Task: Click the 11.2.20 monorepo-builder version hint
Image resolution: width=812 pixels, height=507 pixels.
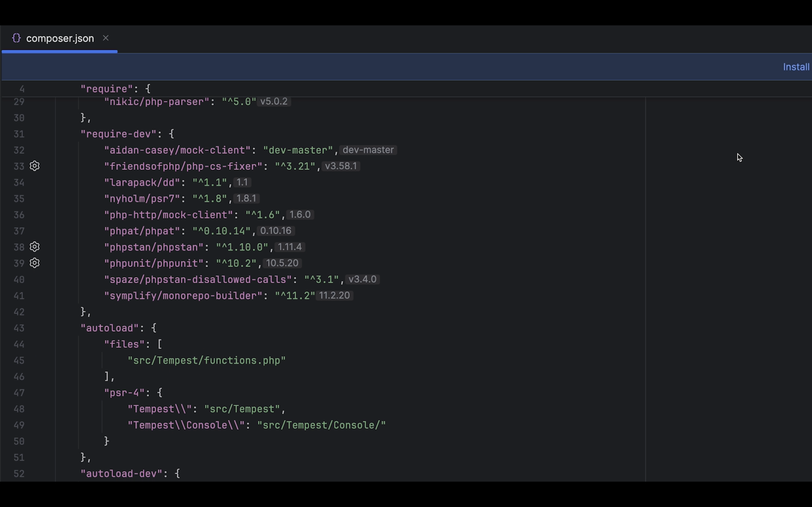Action: (x=334, y=296)
